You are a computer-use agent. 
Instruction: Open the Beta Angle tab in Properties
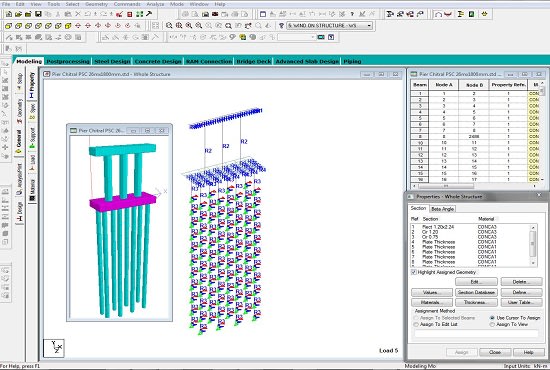(x=442, y=209)
